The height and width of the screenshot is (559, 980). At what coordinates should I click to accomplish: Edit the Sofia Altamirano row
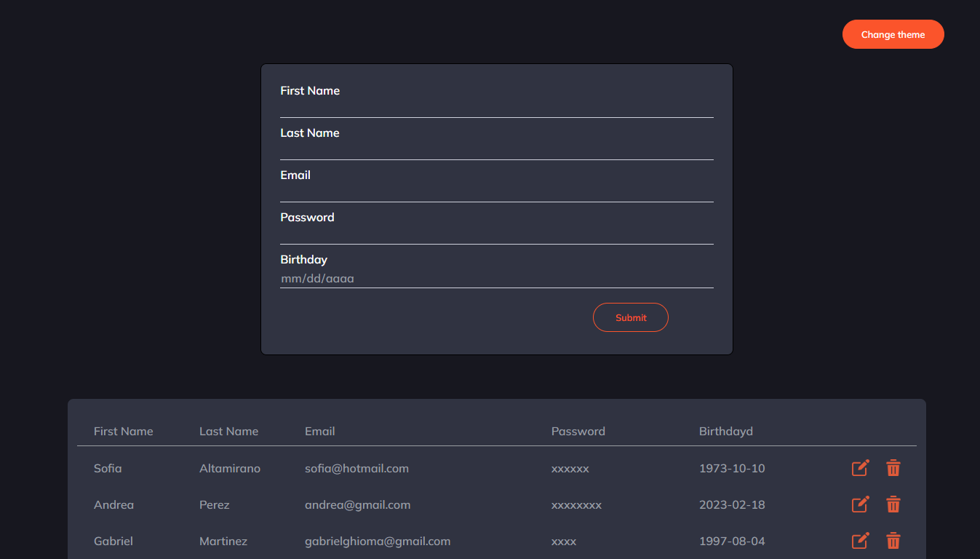860,468
